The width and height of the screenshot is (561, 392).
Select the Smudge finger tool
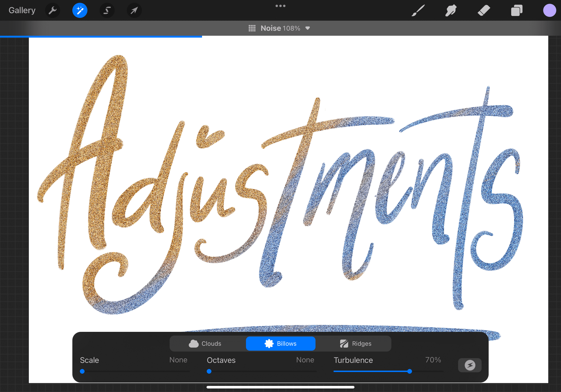[x=451, y=11]
